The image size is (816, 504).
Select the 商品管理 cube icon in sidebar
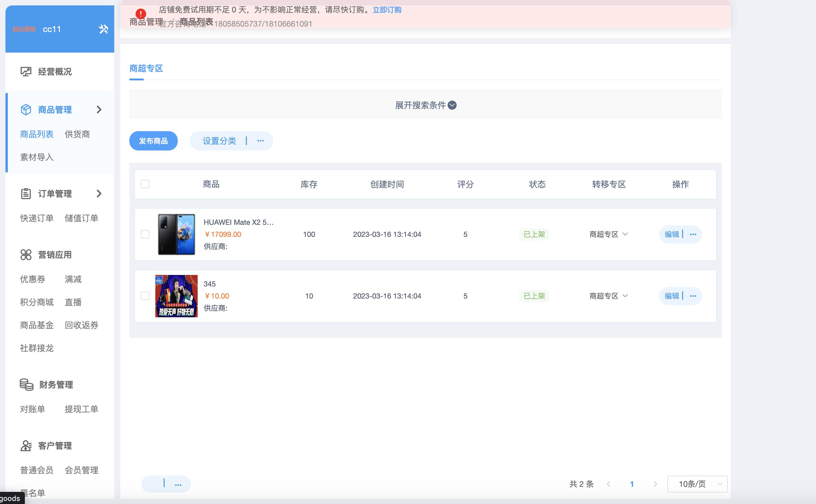[x=26, y=109]
